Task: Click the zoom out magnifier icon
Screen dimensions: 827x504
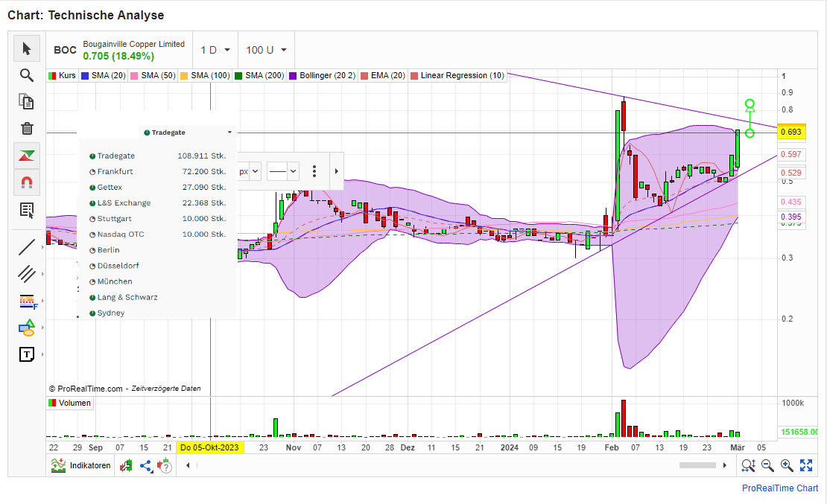Action: coord(767,465)
